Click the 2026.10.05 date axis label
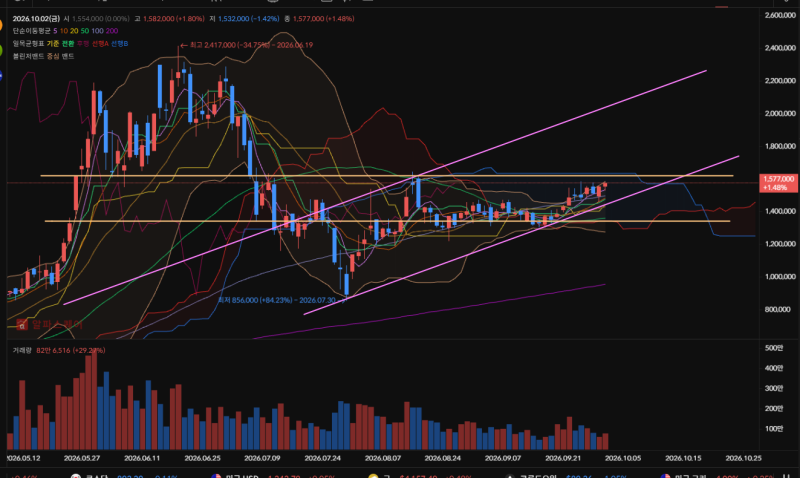Image resolution: width=800 pixels, height=478 pixels. tap(623, 458)
